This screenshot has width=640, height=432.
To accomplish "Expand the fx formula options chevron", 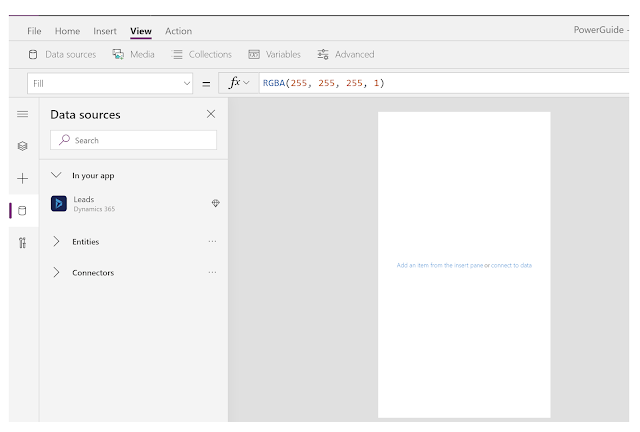I will tap(246, 83).
